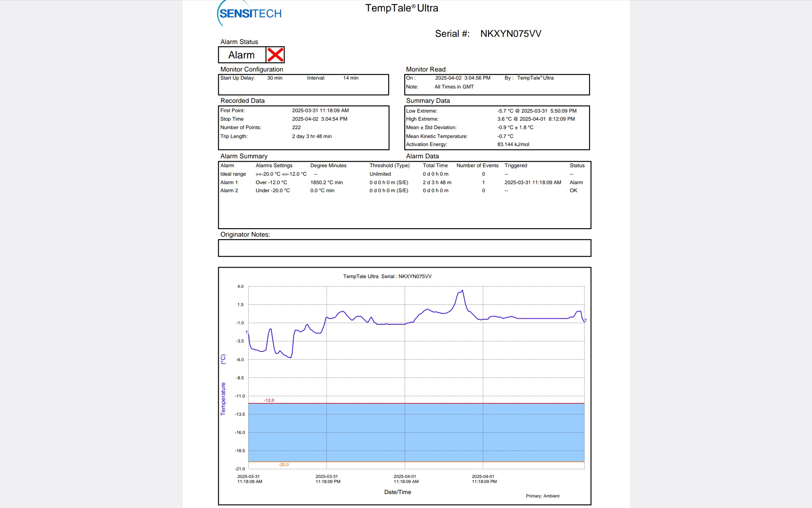The width and height of the screenshot is (812, 508).
Task: Click the Triggered column header
Action: (x=516, y=166)
